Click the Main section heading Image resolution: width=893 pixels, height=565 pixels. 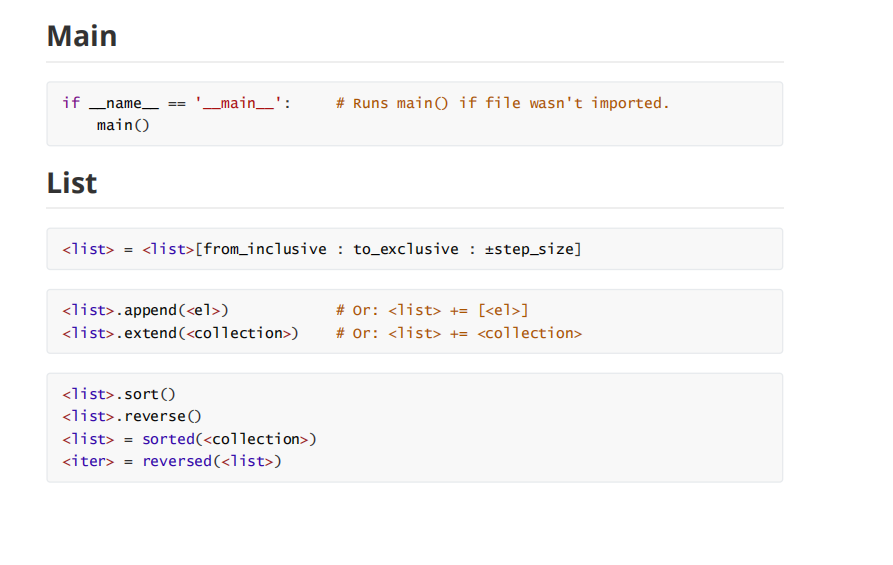pos(82,36)
